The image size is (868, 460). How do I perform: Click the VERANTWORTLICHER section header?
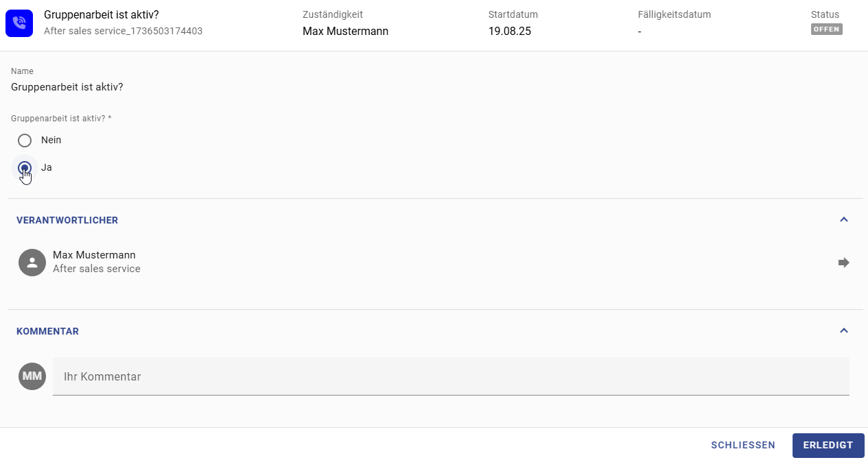pyautogui.click(x=67, y=220)
